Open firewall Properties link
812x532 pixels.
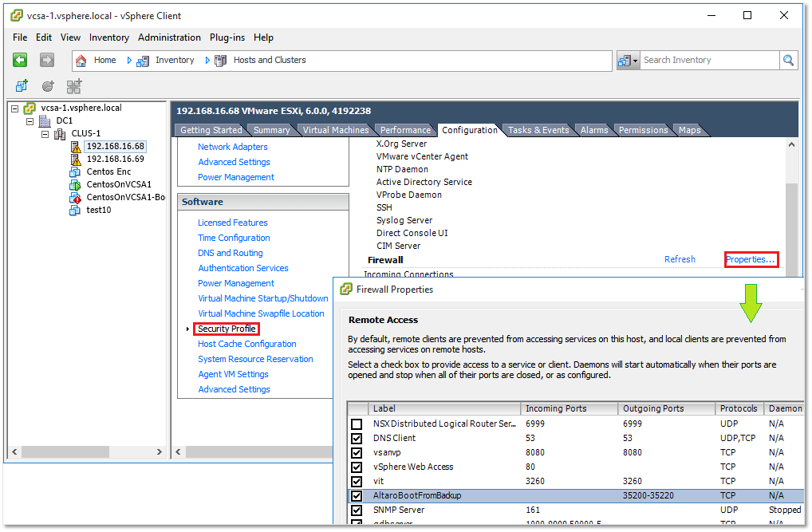[750, 259]
